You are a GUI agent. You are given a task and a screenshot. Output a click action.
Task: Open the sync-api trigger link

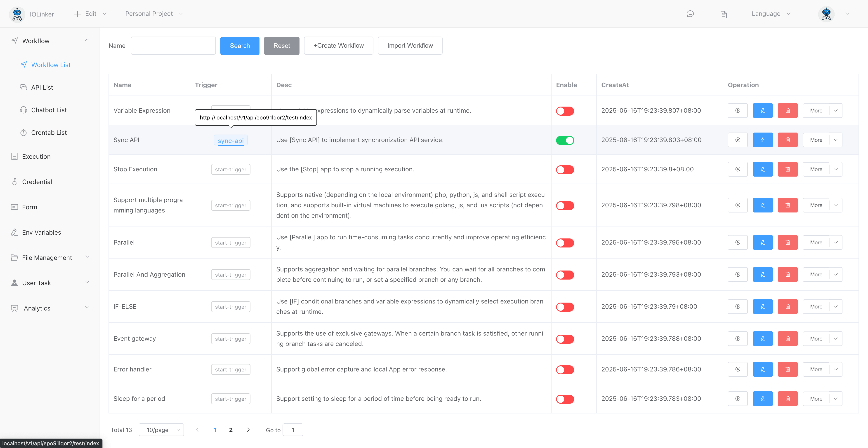[231, 141]
